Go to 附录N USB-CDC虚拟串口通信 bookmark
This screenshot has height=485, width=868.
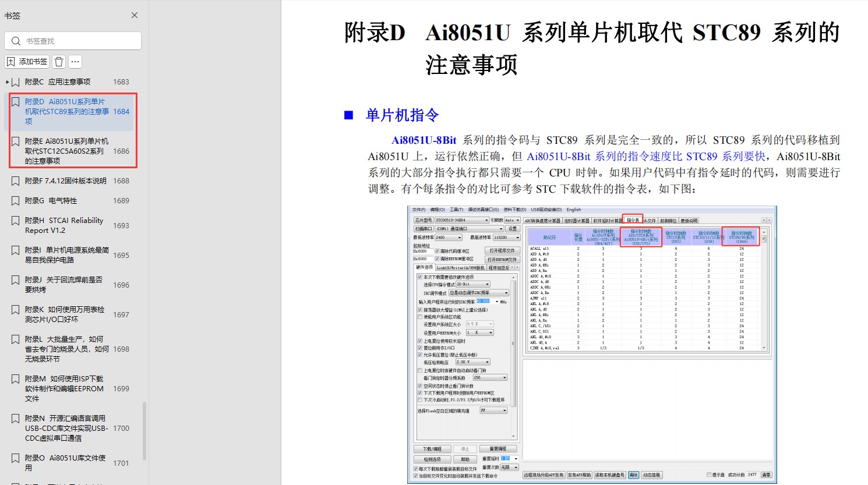66,428
